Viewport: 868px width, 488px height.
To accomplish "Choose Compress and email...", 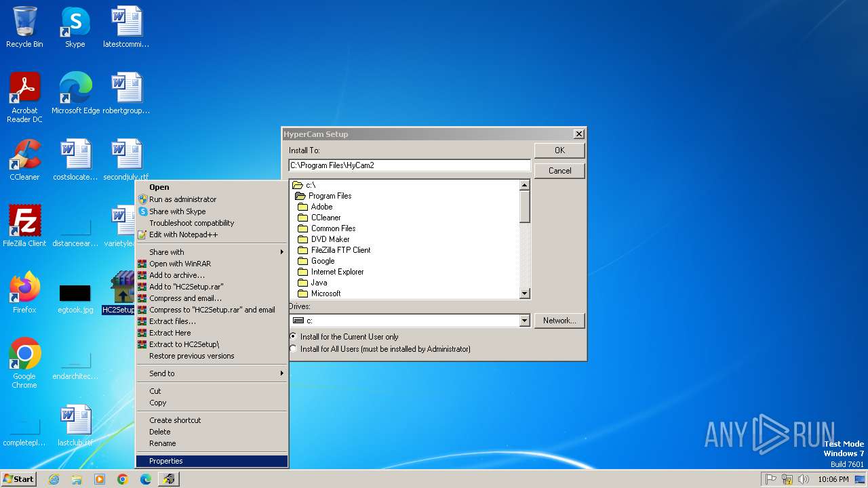I will pyautogui.click(x=212, y=298).
